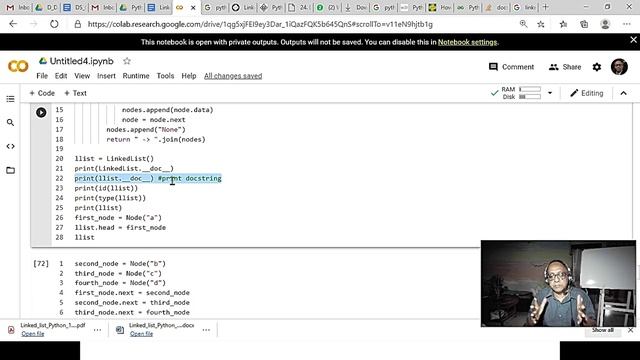
Task: Open the Tools menu
Action: pos(165,76)
